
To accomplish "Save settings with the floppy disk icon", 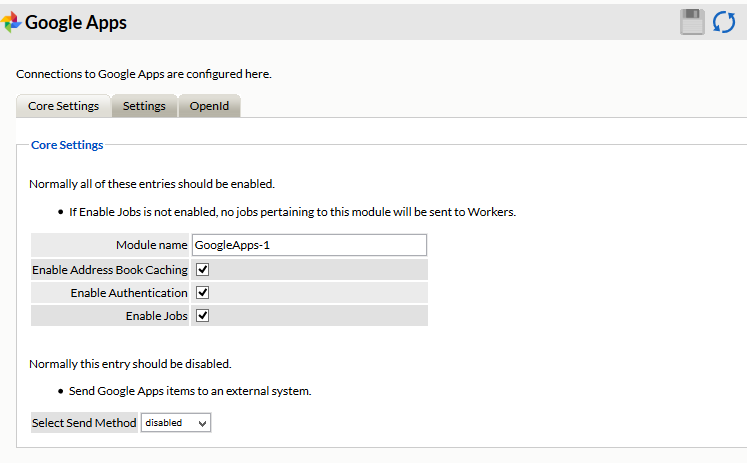I will tap(692, 22).
